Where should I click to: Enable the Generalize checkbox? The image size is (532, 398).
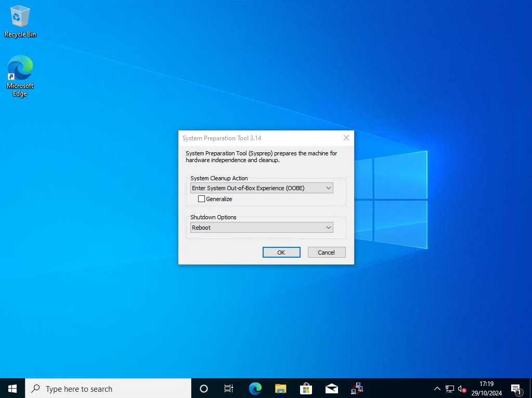point(201,198)
